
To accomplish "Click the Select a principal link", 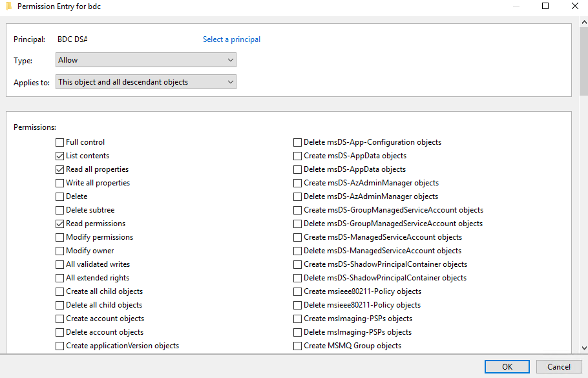I will tap(231, 39).
